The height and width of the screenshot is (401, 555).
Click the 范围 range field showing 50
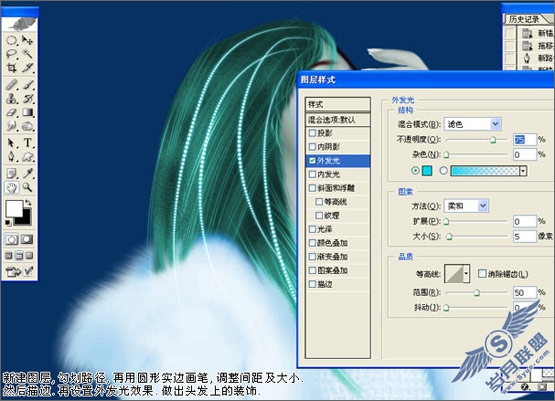(525, 292)
